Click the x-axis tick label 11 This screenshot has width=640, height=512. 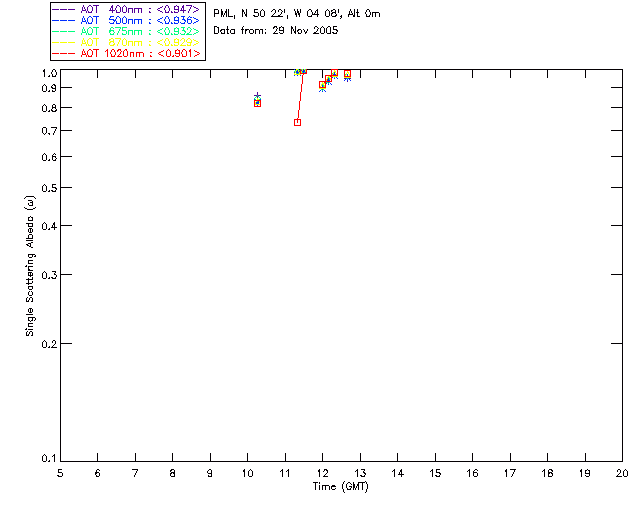(285, 473)
